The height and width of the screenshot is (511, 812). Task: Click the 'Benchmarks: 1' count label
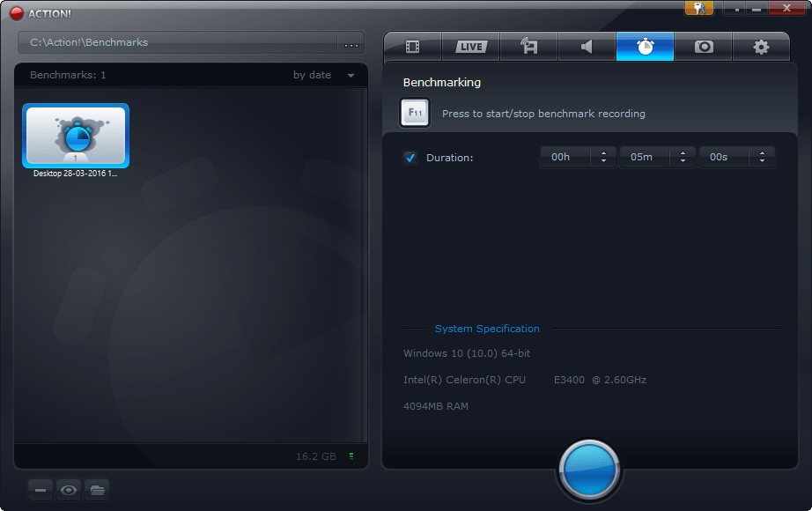tap(68, 75)
